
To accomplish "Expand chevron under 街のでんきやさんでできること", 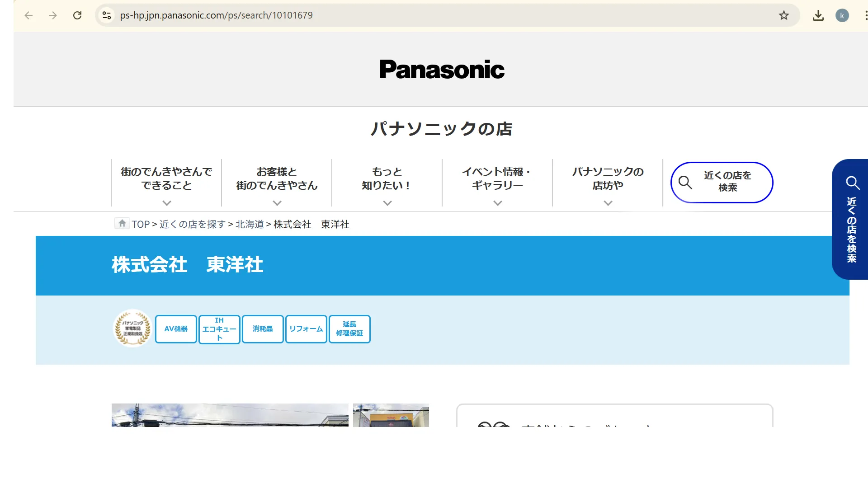I will click(167, 203).
